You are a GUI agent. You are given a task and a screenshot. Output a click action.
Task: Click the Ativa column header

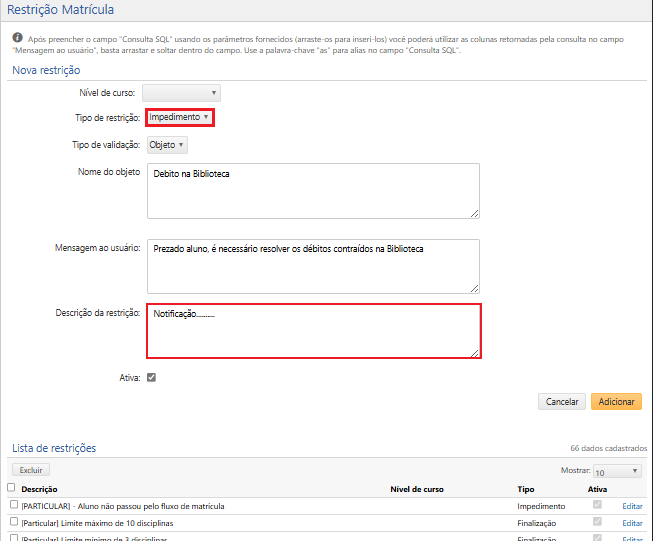click(597, 489)
